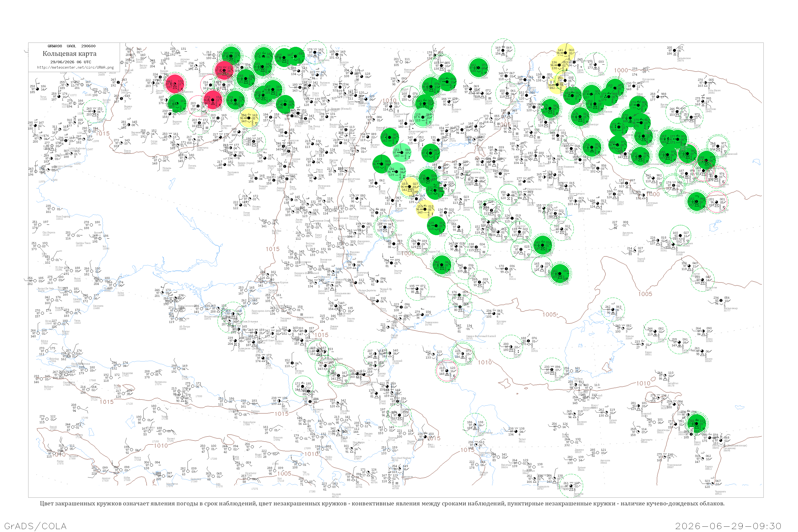This screenshot has height=532, width=798.
Task: Click station label "Ceahlau Toaca 15108"
Action: (x=84, y=244)
